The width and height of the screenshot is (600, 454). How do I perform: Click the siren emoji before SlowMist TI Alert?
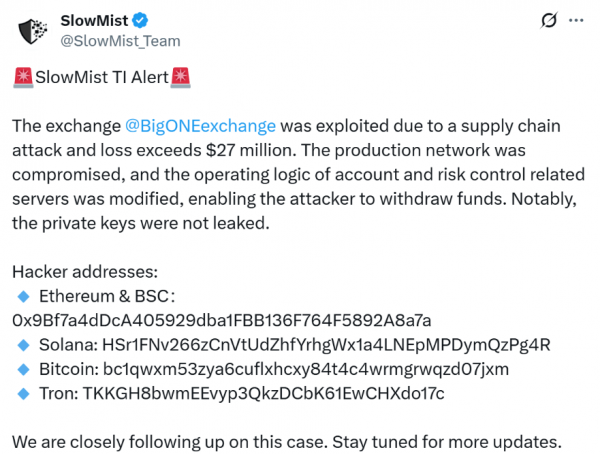[x=23, y=77]
